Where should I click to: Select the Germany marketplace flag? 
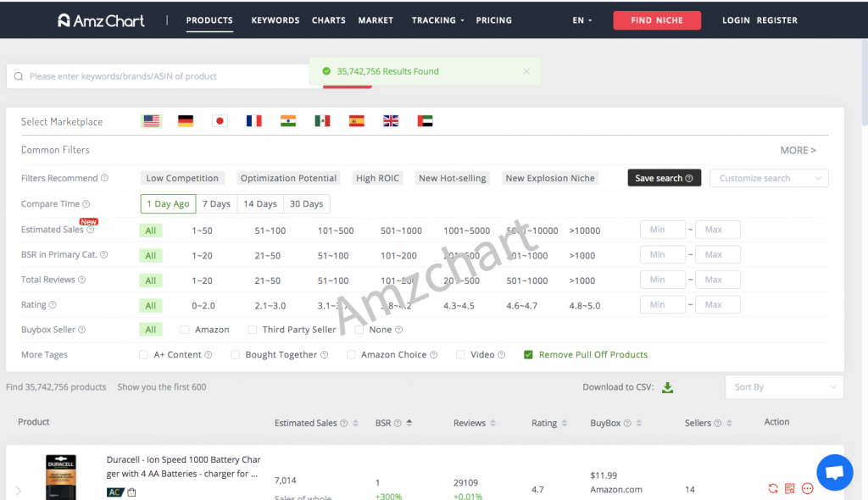(x=186, y=120)
